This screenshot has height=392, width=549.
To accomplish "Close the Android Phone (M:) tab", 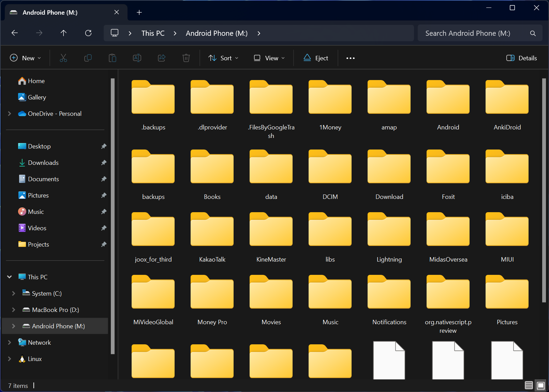I will (x=117, y=12).
